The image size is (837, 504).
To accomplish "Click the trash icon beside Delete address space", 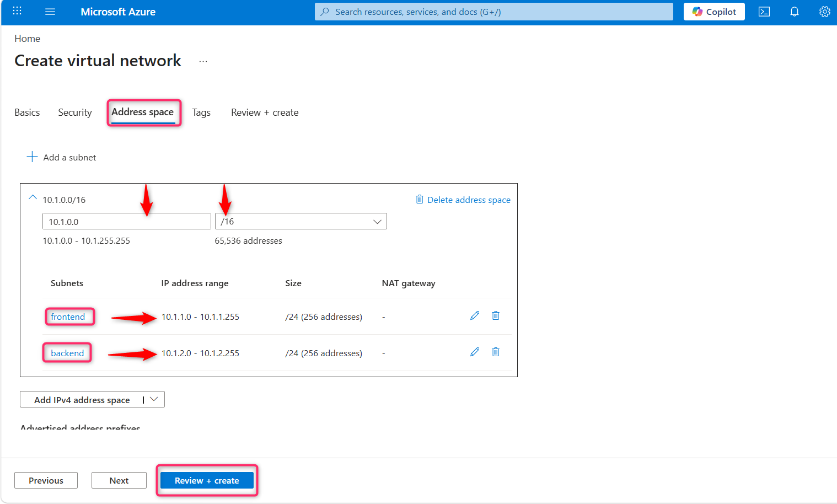I will pos(420,199).
